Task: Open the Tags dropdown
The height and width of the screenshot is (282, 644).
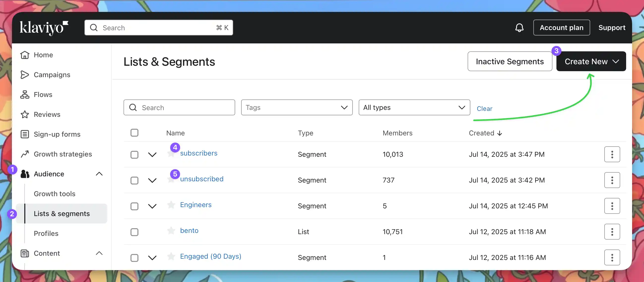Action: 297,107
